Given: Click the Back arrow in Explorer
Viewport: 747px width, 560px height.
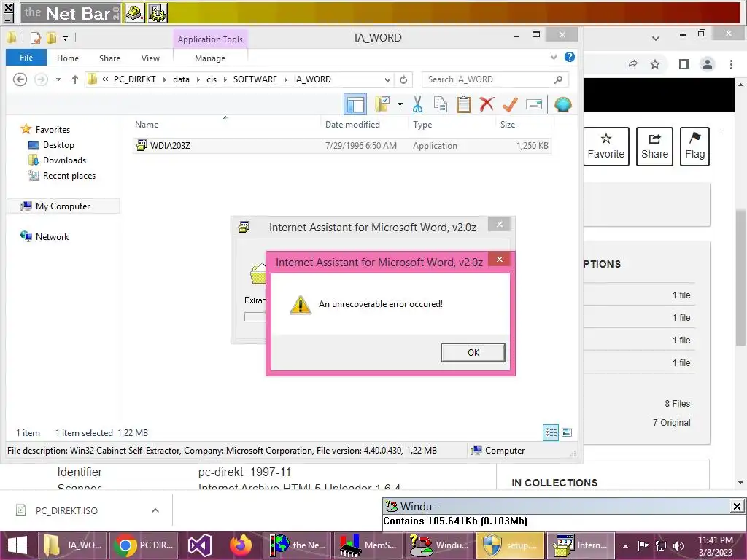Looking at the screenshot, I should pos(20,79).
